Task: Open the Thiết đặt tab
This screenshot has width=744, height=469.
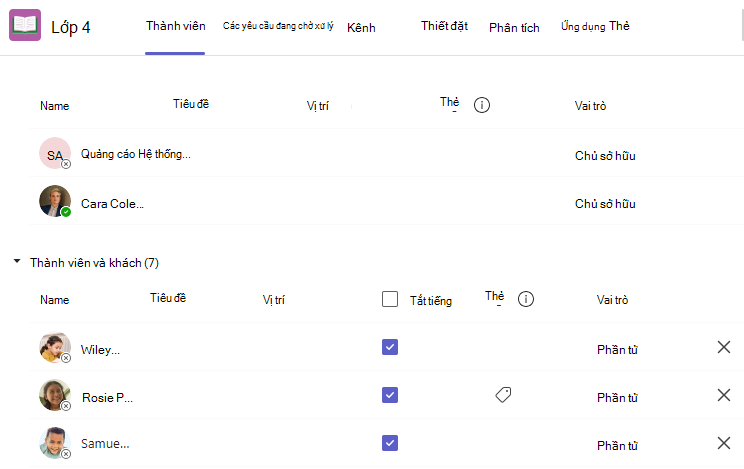Action: click(444, 26)
